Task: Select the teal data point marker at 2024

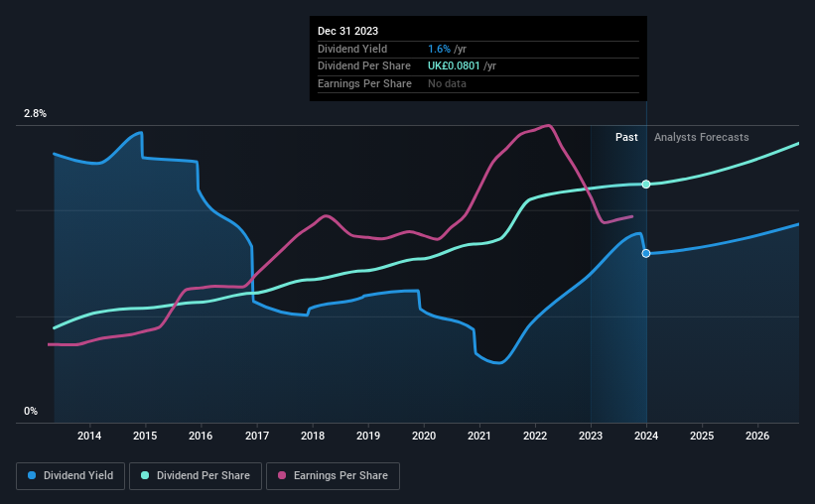Action: coord(646,184)
